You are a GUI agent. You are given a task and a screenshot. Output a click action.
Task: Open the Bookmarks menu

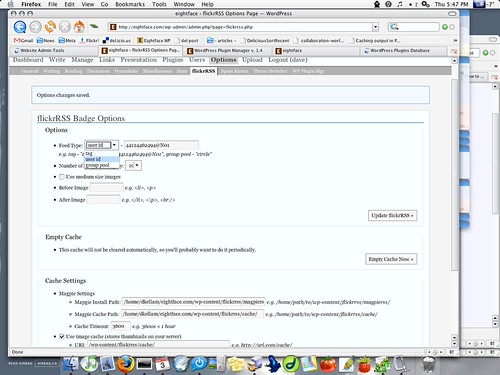[130, 4]
